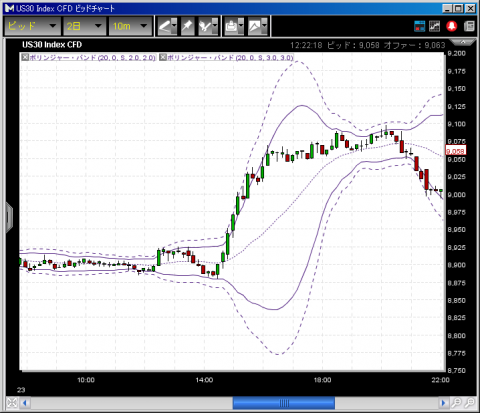Click the Bollinger Band (20, 0, S, 3.0, 3.0) label

(230, 58)
